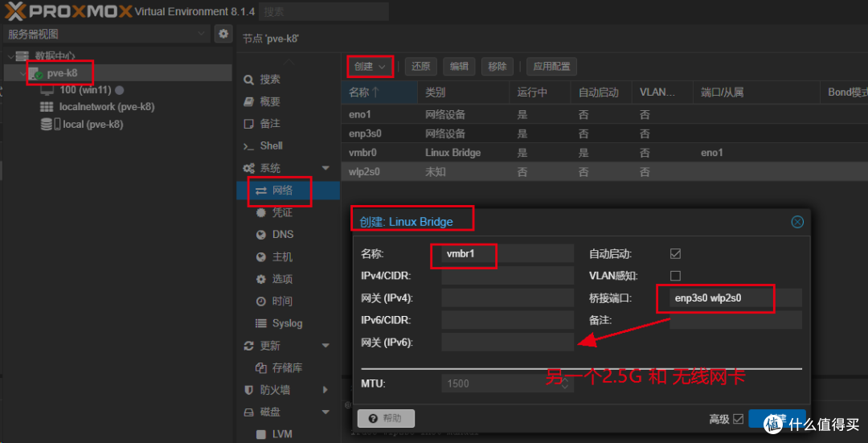Open local (pve-k8) storage
The height and width of the screenshot is (443, 868).
(x=92, y=125)
